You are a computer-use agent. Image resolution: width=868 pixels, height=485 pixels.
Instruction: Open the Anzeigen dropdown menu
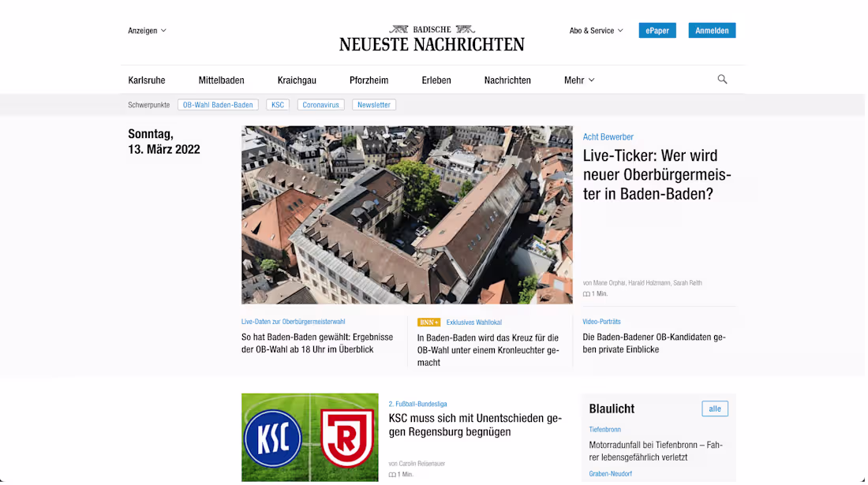147,30
